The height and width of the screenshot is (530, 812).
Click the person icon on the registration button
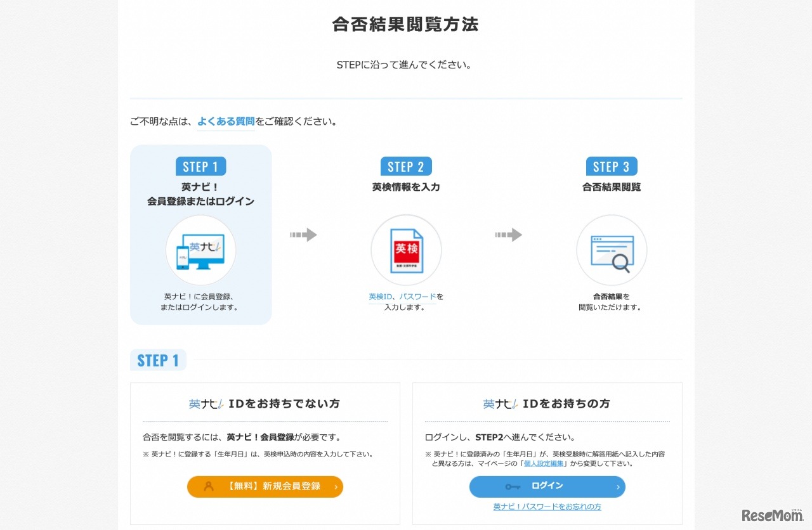[209, 487]
